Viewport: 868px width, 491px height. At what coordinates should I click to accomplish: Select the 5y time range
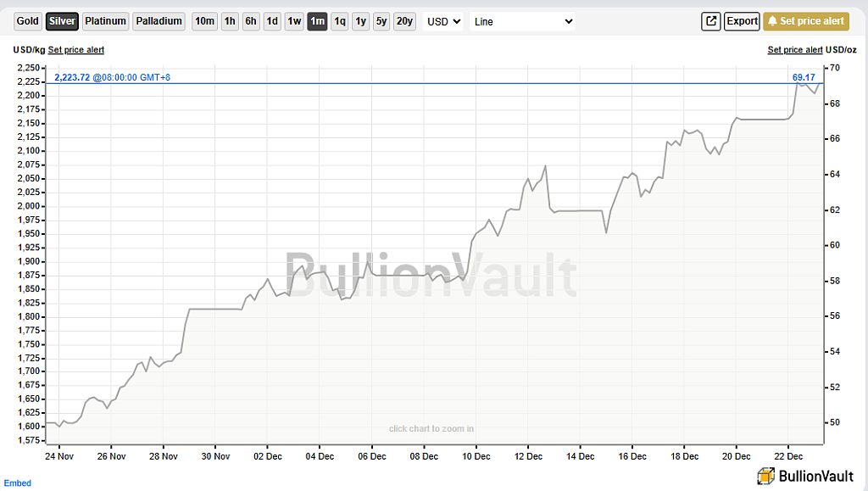[381, 21]
